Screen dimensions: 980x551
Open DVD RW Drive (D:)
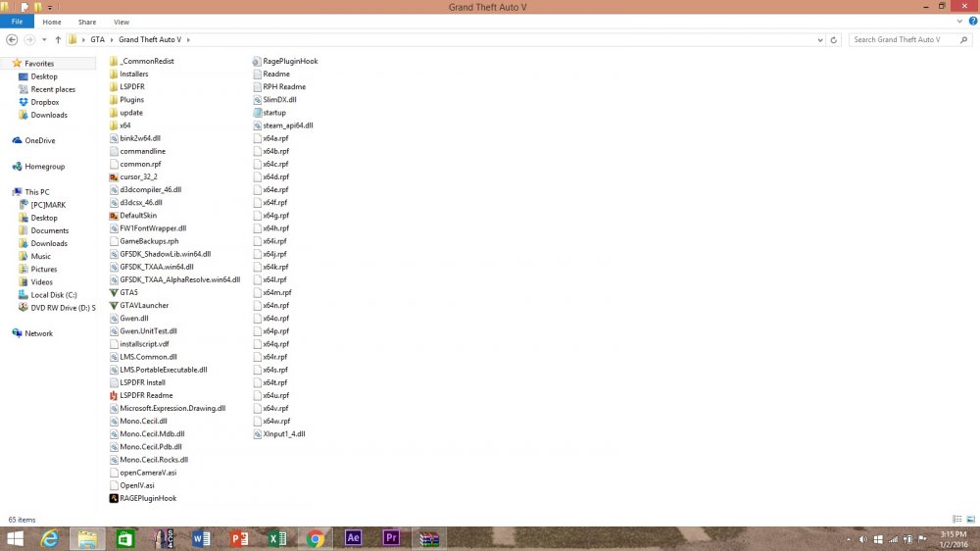pyautogui.click(x=63, y=308)
